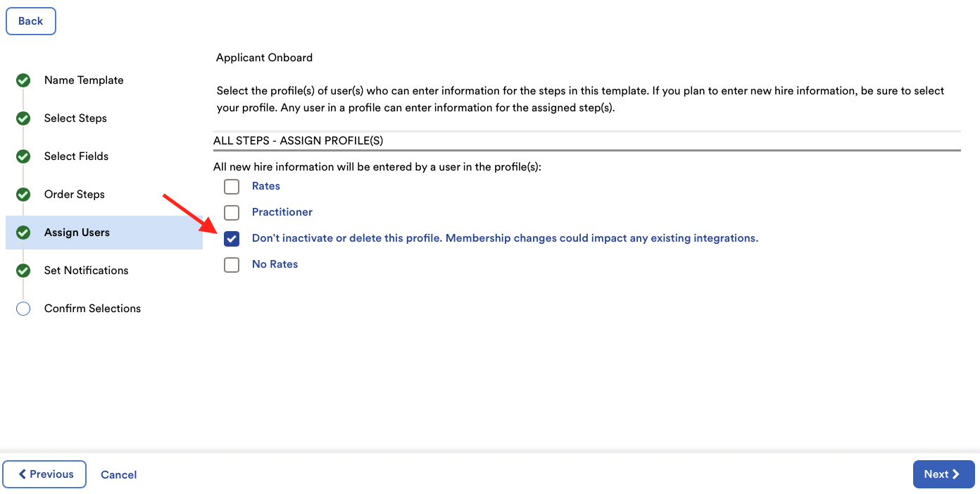Click the green checkmark beside Select Fields
Image resolution: width=980 pixels, height=494 pixels.
(23, 156)
